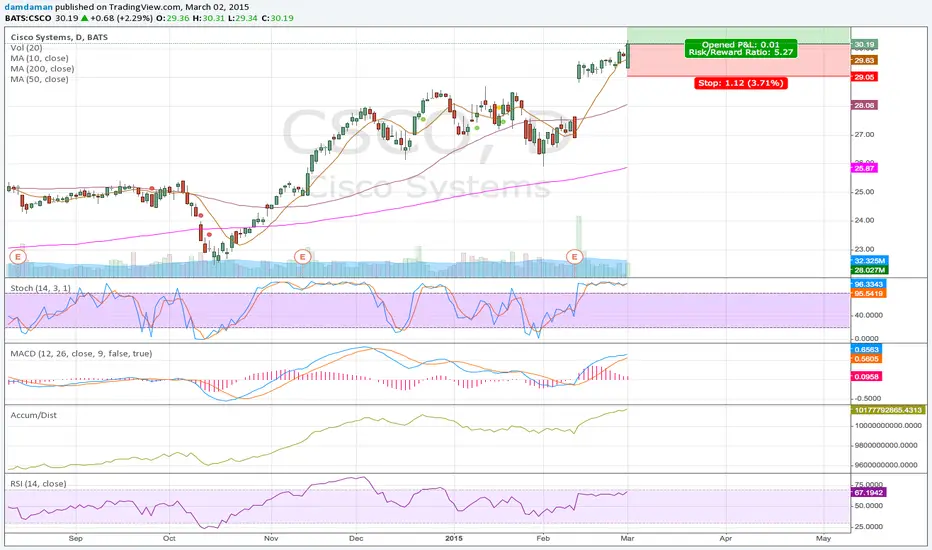Select the green profit target zone

739,35
